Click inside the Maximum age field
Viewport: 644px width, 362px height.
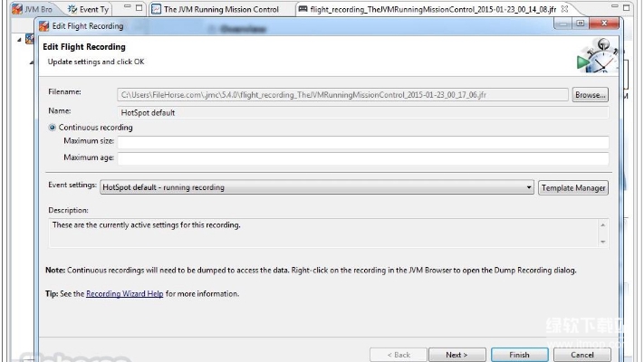tap(362, 158)
